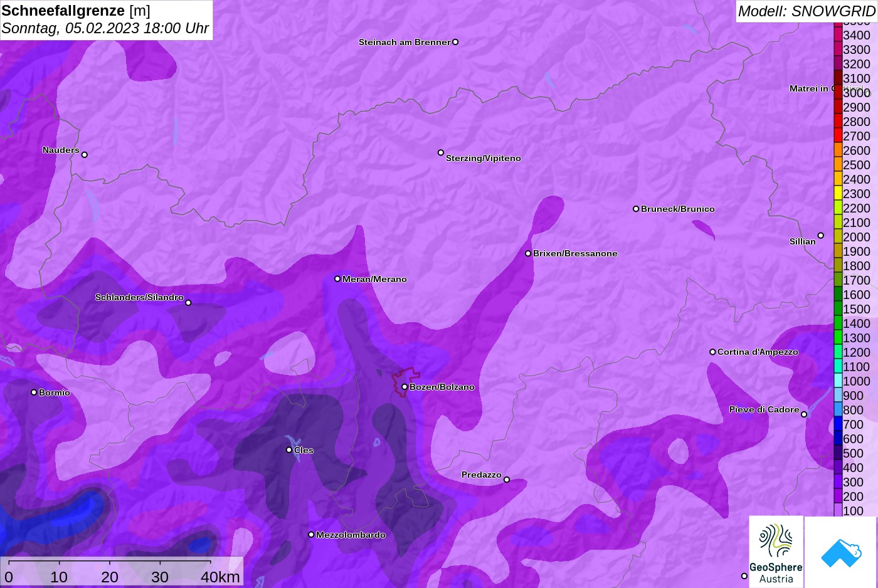Click the GeoSphere Austria logo
The image size is (878, 588).
pos(776,552)
